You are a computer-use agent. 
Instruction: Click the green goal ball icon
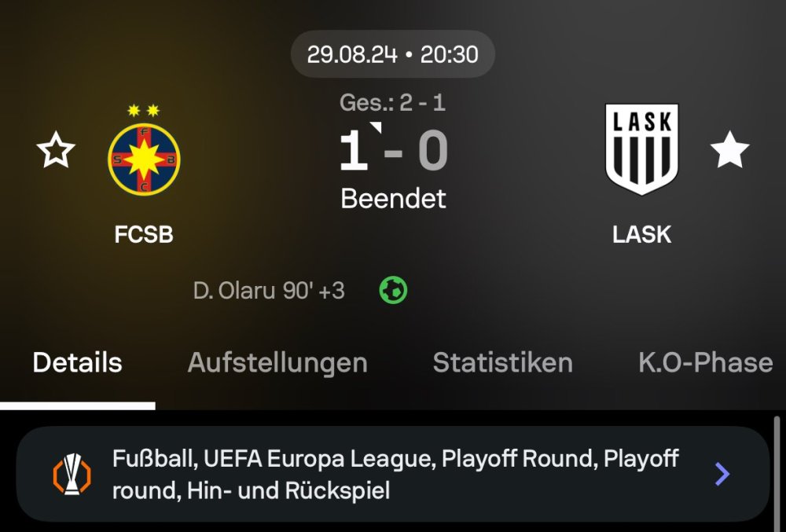tap(393, 291)
